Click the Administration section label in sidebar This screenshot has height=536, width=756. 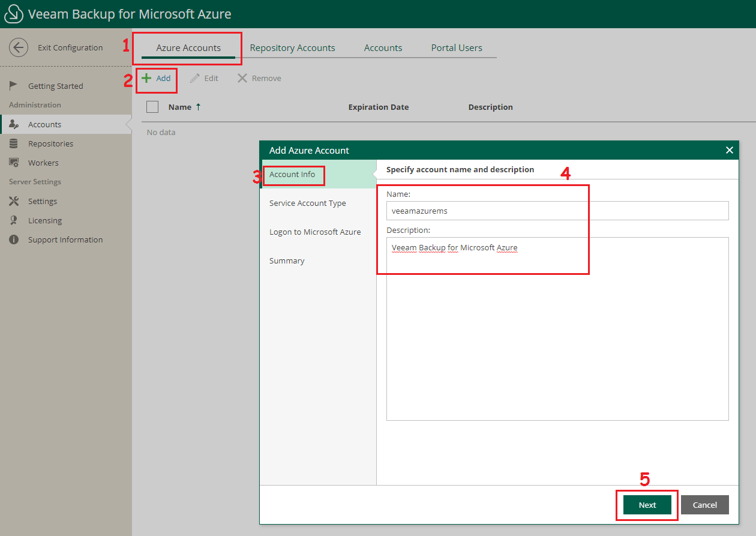[35, 105]
